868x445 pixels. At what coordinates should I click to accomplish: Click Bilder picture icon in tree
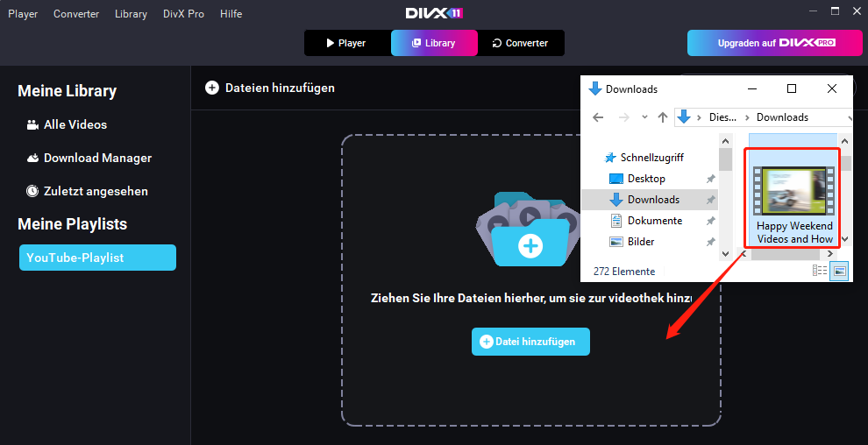(x=616, y=242)
